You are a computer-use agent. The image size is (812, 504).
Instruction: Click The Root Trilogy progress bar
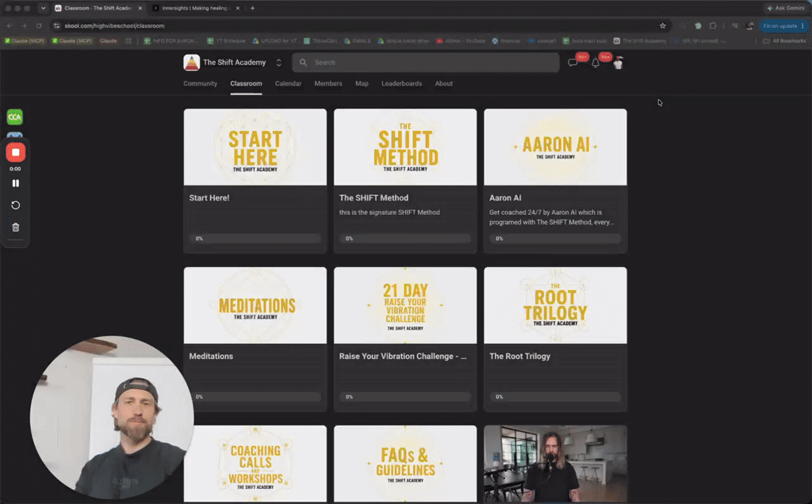[x=555, y=397]
